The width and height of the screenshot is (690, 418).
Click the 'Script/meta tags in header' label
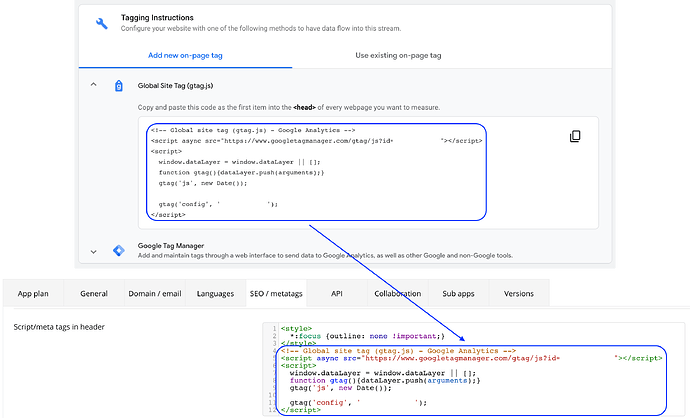tap(59, 327)
